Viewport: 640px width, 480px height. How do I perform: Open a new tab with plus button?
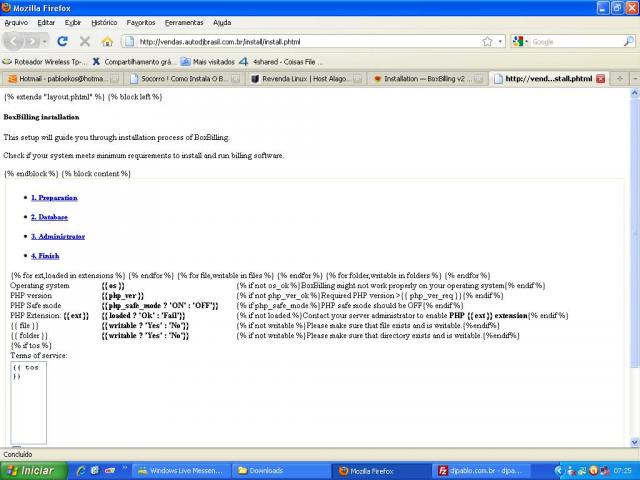(620, 79)
